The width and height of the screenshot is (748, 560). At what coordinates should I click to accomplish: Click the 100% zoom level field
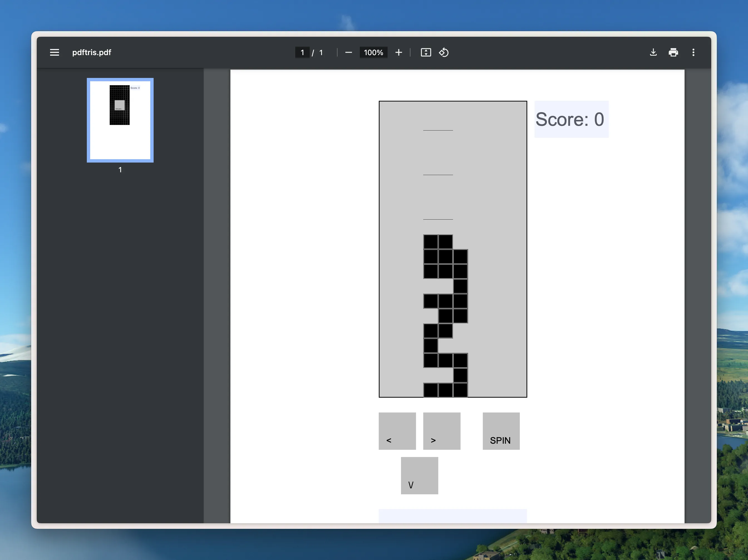pos(373,52)
